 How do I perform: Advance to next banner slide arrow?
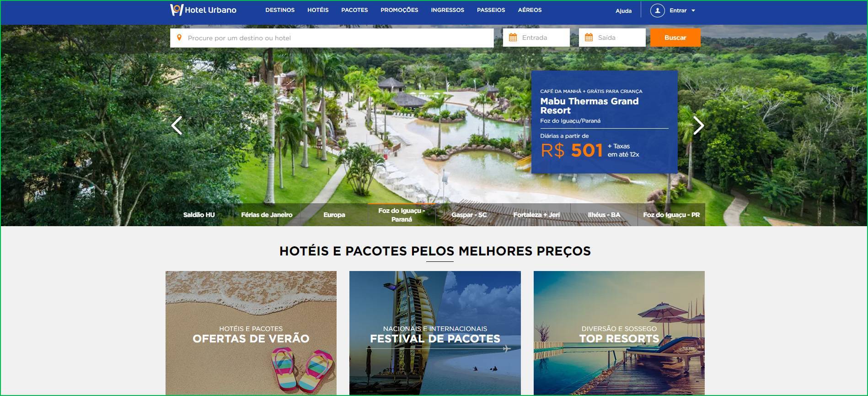coord(698,125)
